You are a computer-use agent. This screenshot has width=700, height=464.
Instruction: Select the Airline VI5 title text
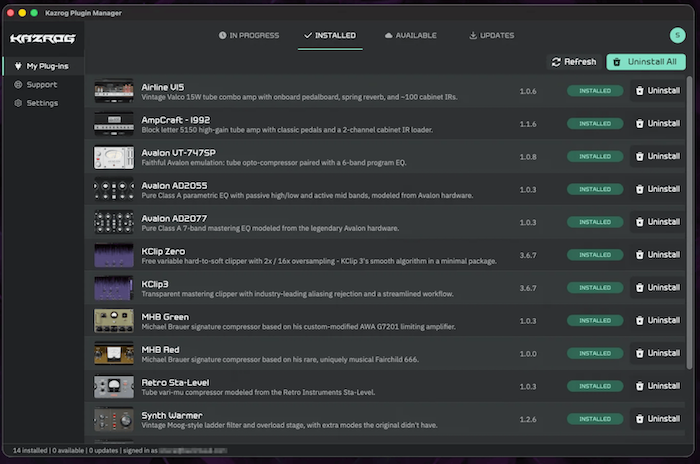point(162,87)
